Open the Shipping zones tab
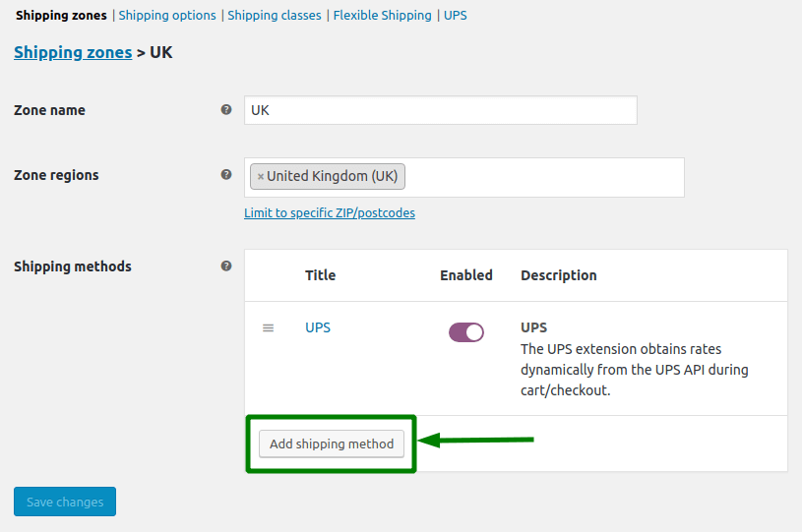 point(61,15)
